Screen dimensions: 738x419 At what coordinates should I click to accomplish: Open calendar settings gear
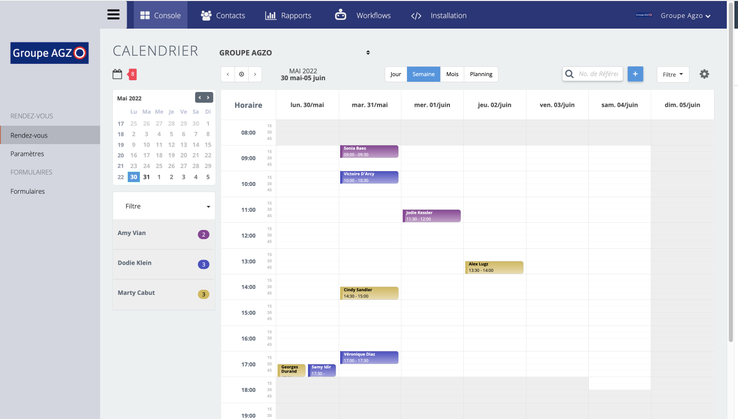pos(704,74)
